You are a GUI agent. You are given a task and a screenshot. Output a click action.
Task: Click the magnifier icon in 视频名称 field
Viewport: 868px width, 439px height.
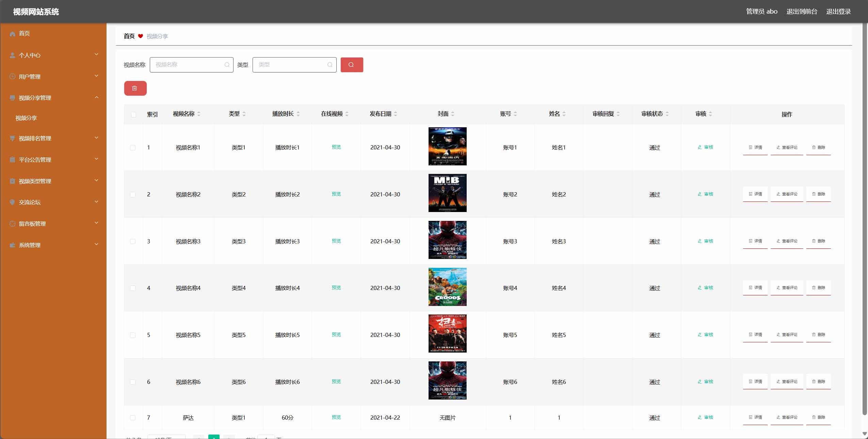point(227,65)
